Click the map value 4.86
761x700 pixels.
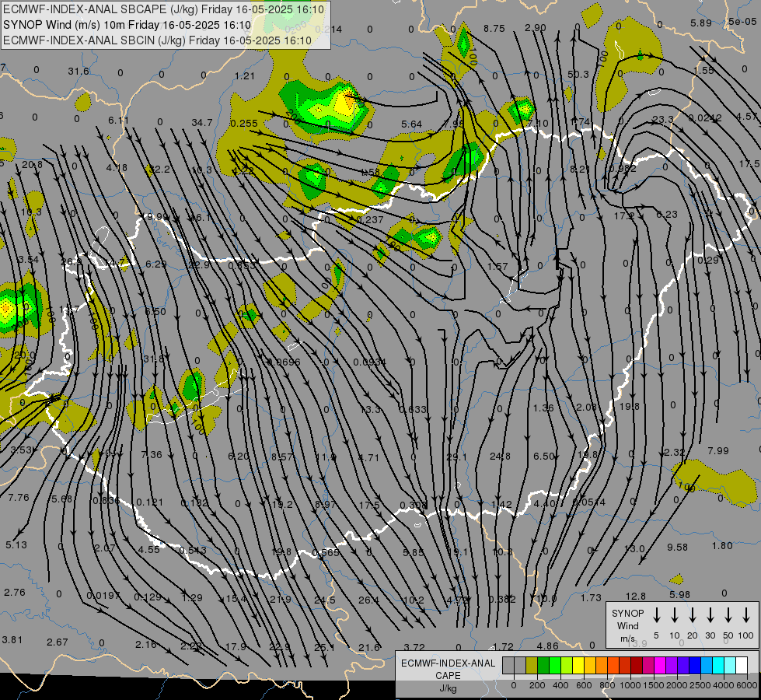click(x=548, y=646)
